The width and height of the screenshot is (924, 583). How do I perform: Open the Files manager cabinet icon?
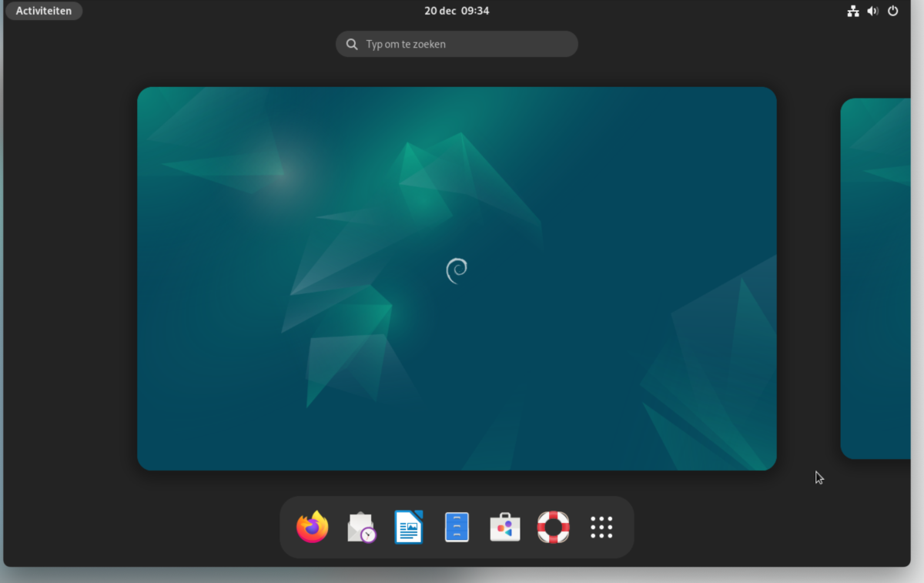(x=457, y=528)
